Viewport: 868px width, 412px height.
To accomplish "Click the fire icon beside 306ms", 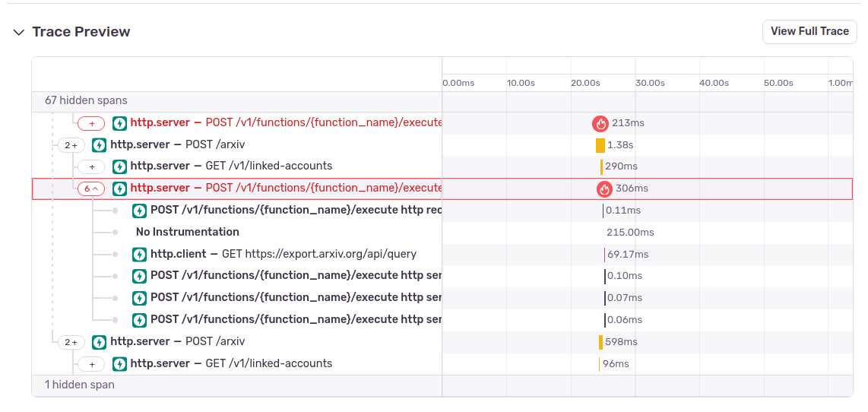I will 604,189.
